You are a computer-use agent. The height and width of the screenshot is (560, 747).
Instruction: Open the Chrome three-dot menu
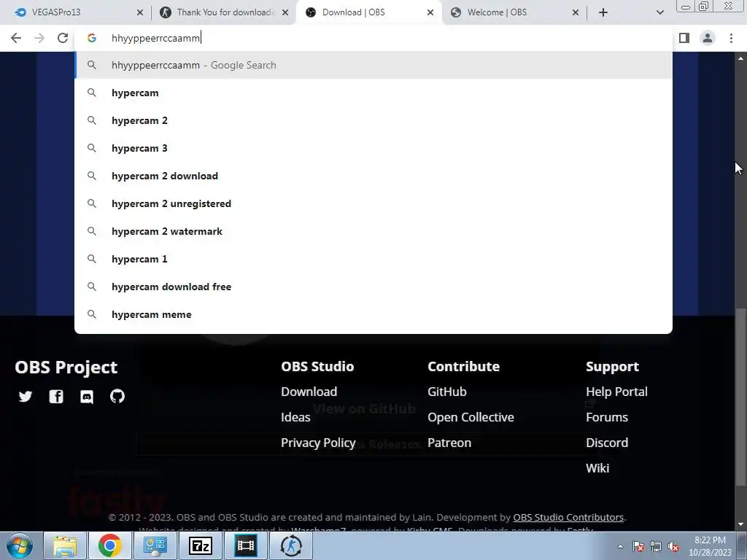point(731,38)
